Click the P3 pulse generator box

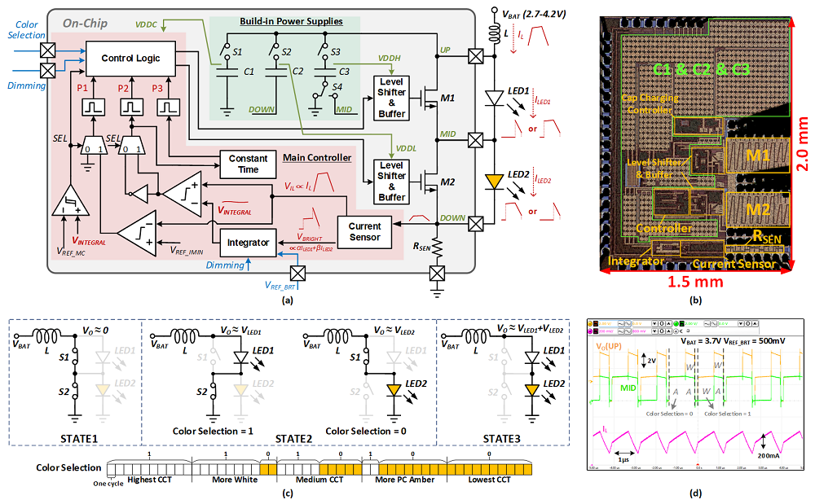click(170, 107)
